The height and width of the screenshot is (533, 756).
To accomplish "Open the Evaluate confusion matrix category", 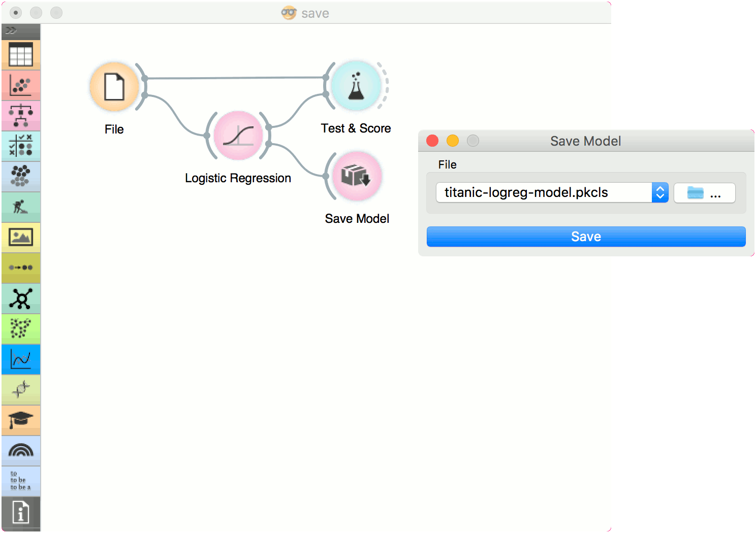I will [x=21, y=146].
